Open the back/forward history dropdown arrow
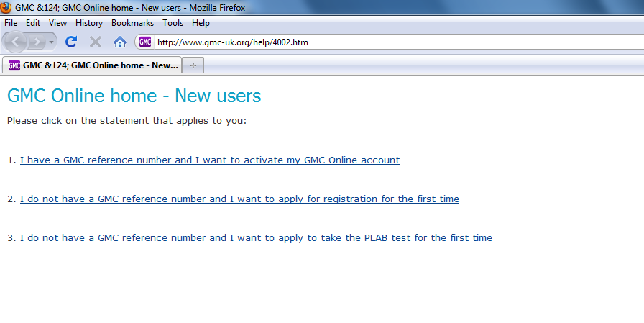Screen dimensions: 644x323 tap(51, 42)
